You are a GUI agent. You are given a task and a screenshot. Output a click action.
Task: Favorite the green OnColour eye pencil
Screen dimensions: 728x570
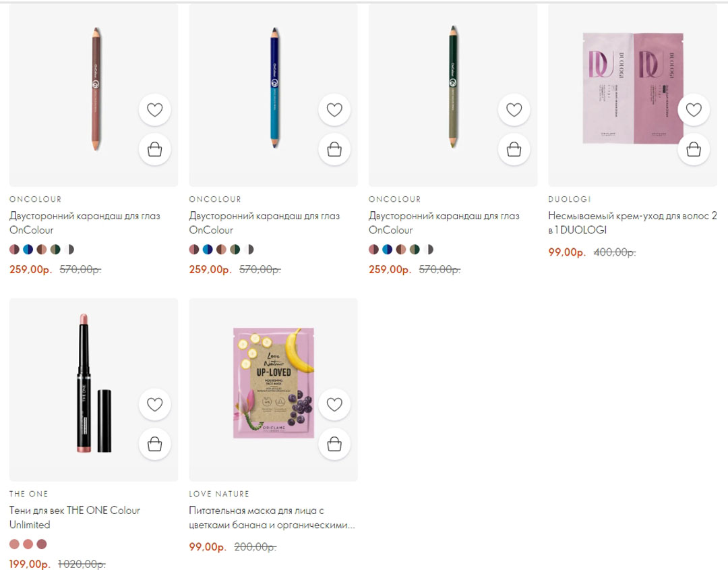pos(514,110)
